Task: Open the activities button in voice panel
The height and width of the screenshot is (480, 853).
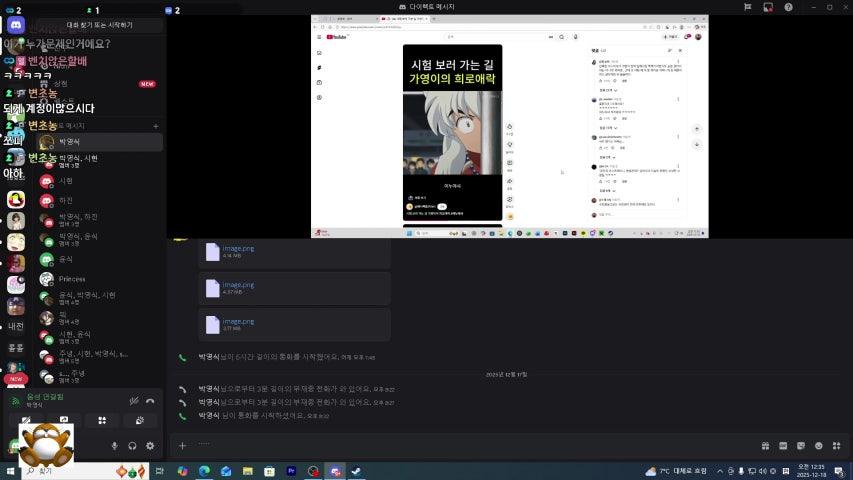Action: click(x=102, y=420)
